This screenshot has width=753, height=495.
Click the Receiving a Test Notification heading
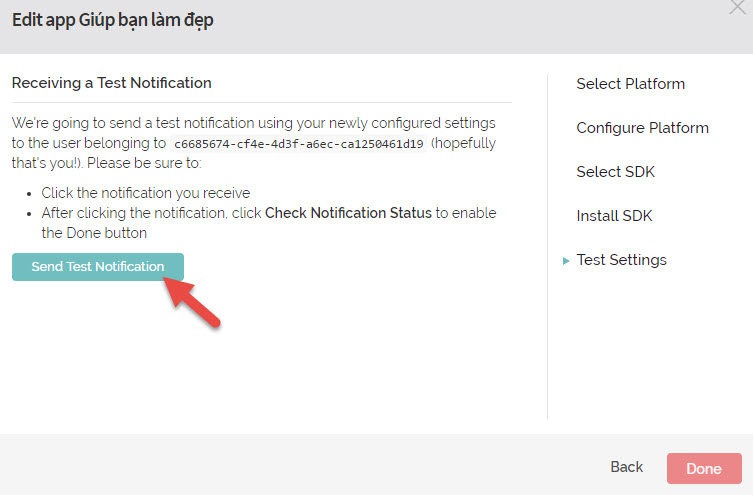point(112,83)
